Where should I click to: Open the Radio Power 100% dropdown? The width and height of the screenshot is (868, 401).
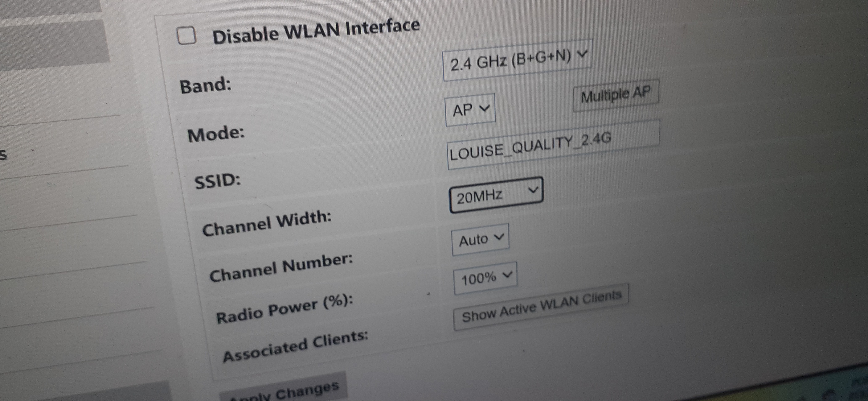click(x=485, y=278)
